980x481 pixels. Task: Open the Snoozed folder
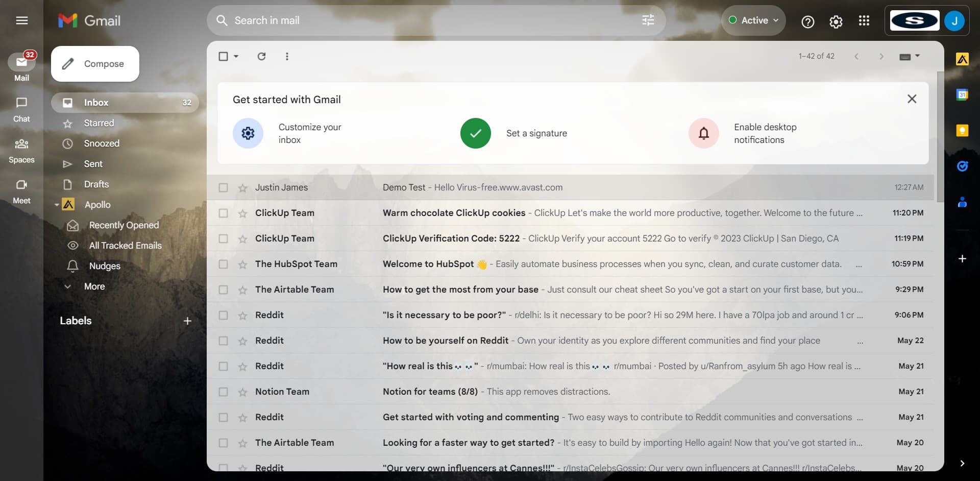point(102,143)
